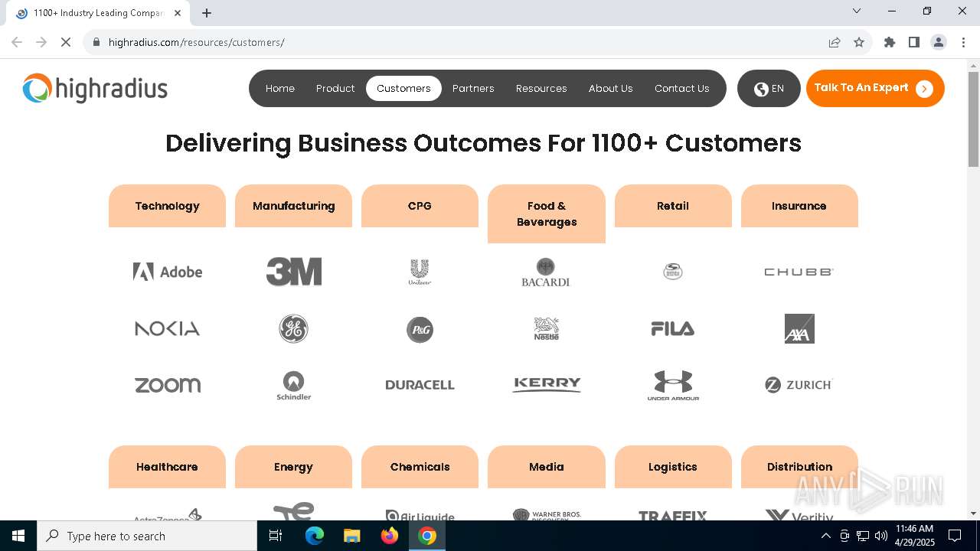Click the Schindler logo

294,385
